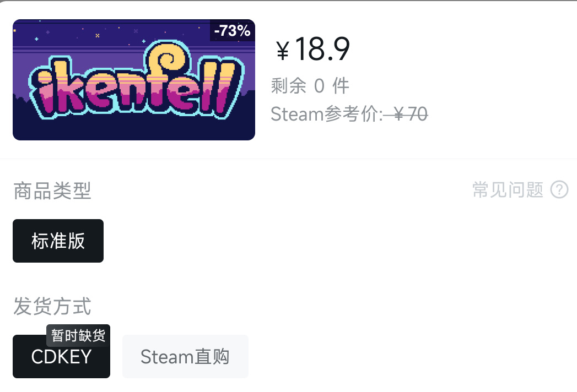Click the 暂时缺货 out-of-stock badge
577x392 pixels.
[x=78, y=335]
